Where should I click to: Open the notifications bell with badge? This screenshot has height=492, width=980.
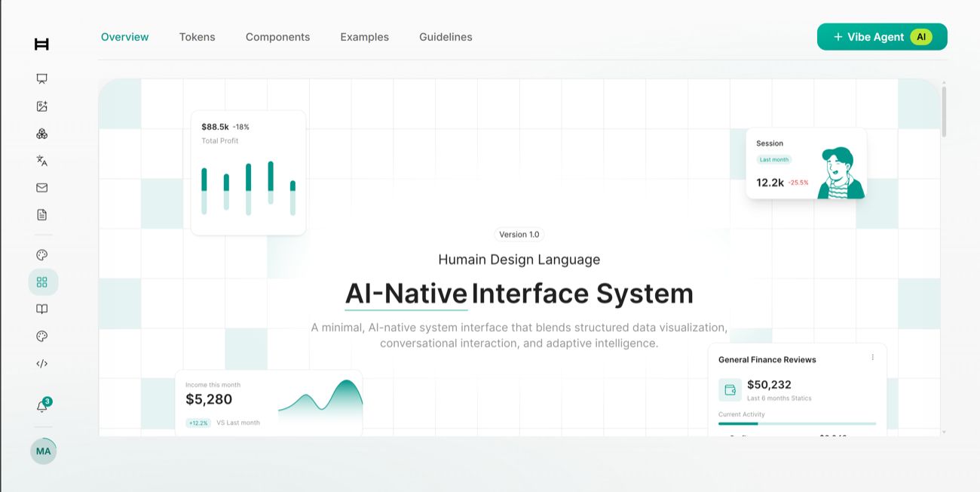coord(43,406)
